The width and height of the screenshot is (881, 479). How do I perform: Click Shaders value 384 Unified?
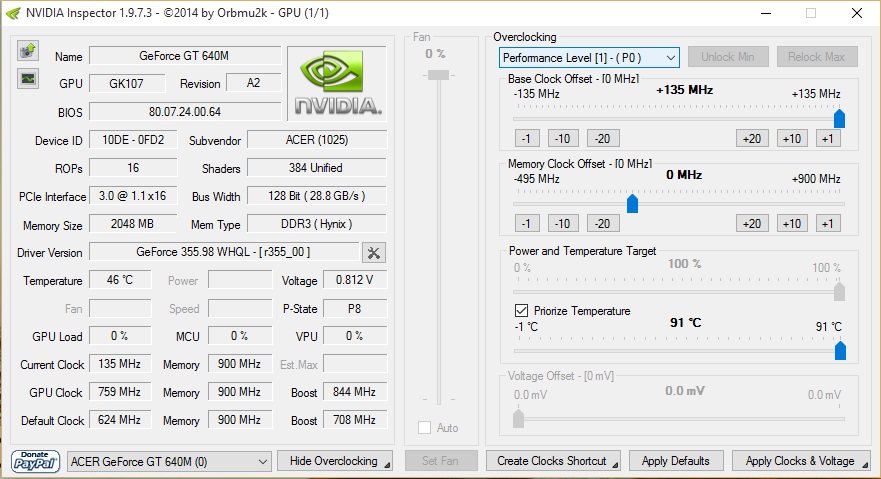pyautogui.click(x=317, y=168)
